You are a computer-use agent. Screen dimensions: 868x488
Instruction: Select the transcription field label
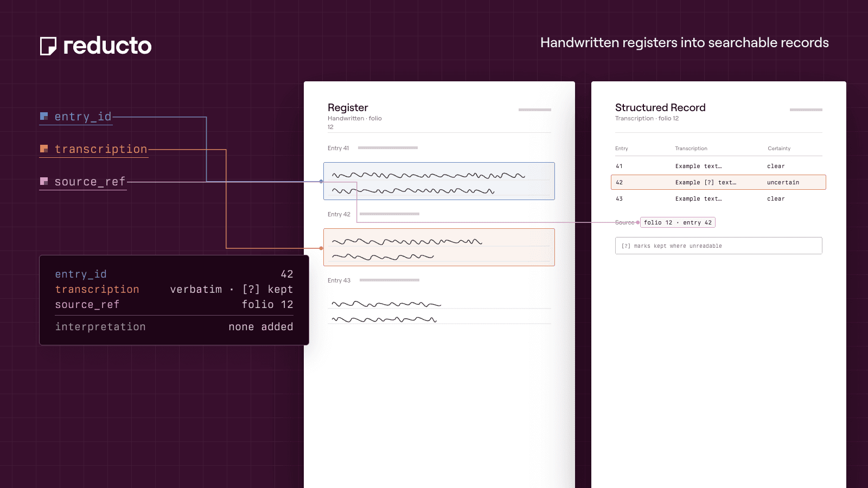101,149
